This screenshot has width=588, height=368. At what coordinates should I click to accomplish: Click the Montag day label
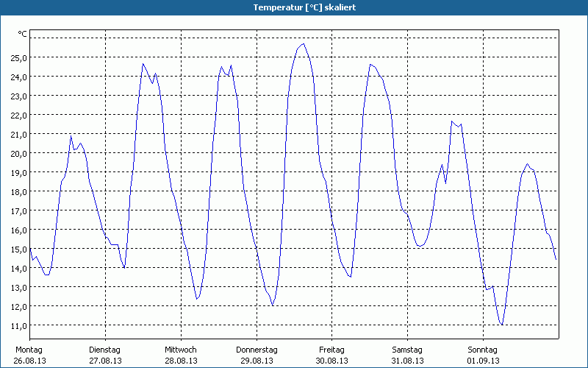pyautogui.click(x=29, y=350)
